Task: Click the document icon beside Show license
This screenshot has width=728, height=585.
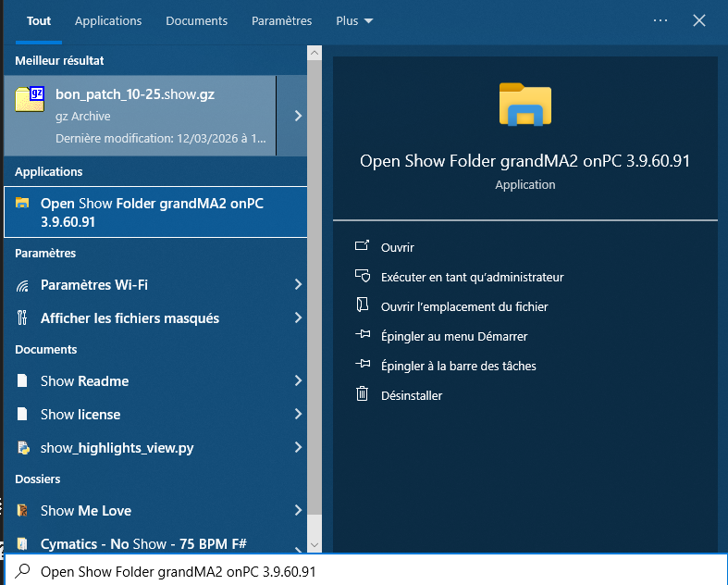Action: (x=22, y=414)
